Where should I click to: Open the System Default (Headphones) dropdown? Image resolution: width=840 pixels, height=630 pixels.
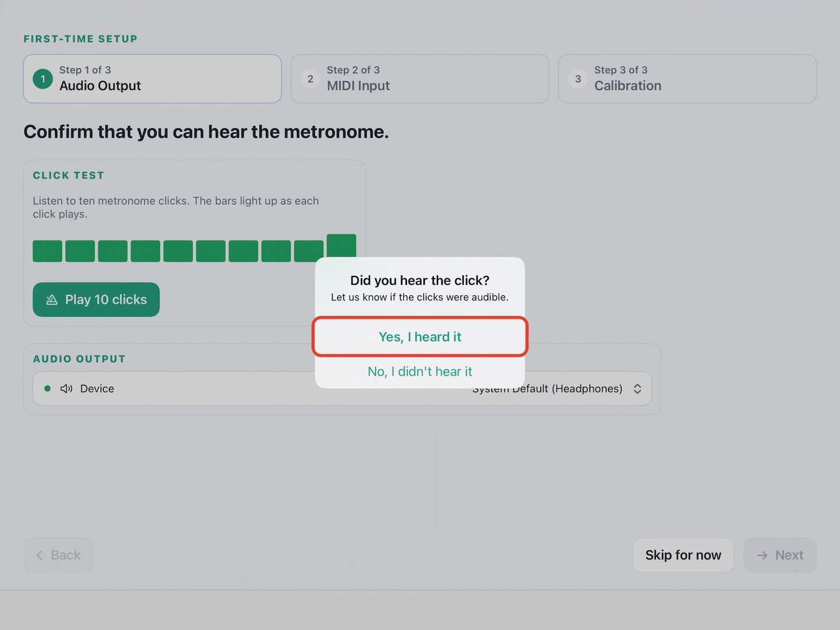(x=556, y=388)
